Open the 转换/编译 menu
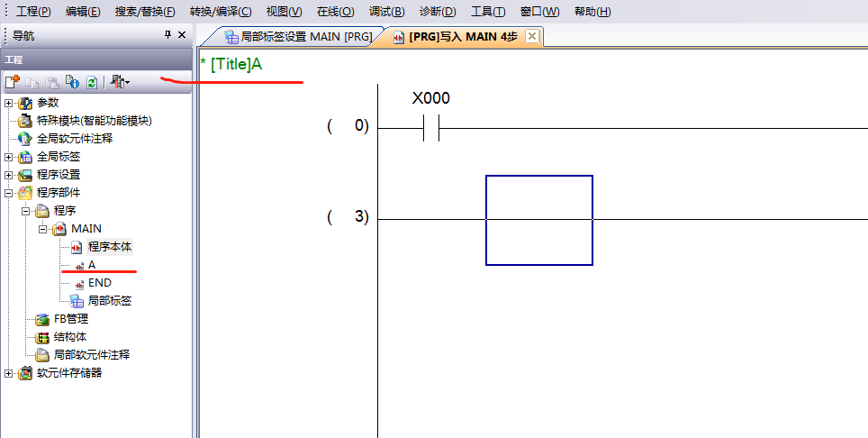The width and height of the screenshot is (868, 438). (x=220, y=12)
